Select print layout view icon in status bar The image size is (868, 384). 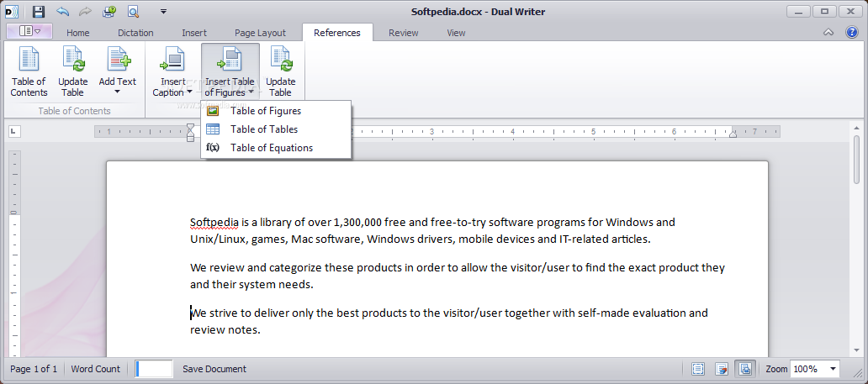(x=745, y=369)
